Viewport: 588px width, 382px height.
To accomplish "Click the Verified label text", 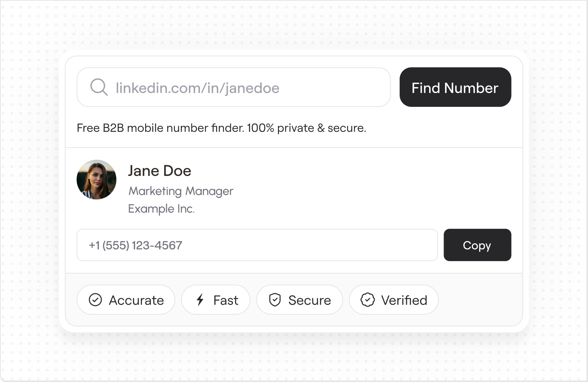I will 404,300.
